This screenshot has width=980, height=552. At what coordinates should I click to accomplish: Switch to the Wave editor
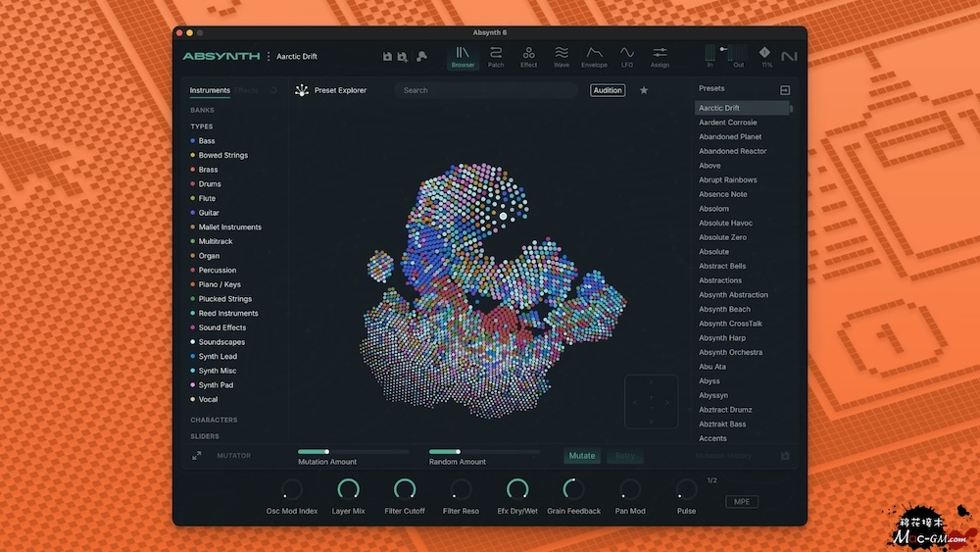point(562,57)
